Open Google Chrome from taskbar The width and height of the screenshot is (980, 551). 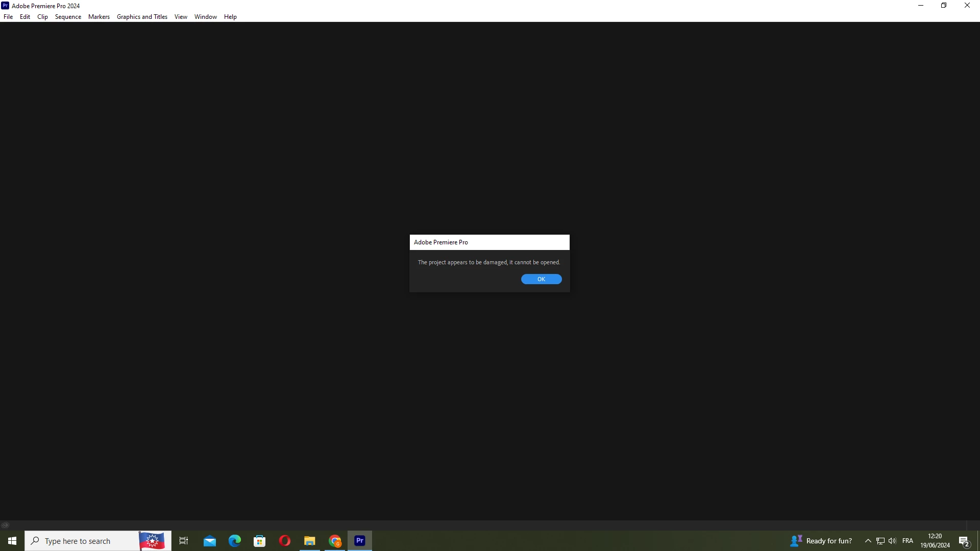(x=335, y=541)
